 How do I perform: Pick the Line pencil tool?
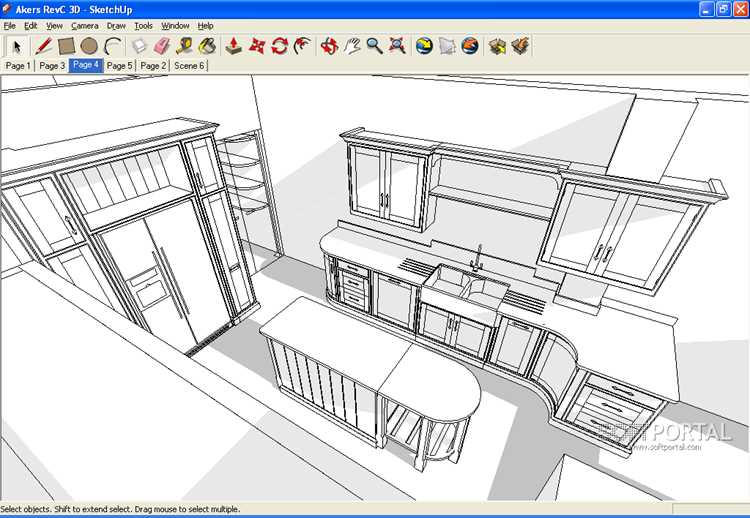44,46
